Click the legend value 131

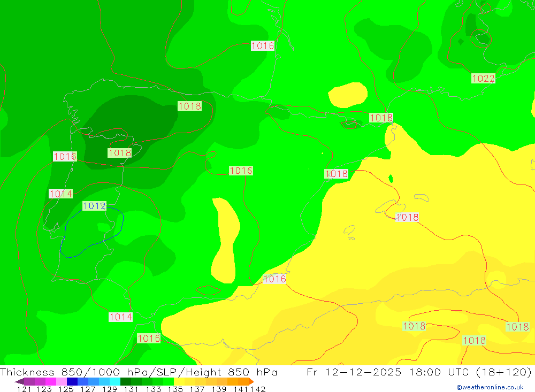tap(132, 389)
